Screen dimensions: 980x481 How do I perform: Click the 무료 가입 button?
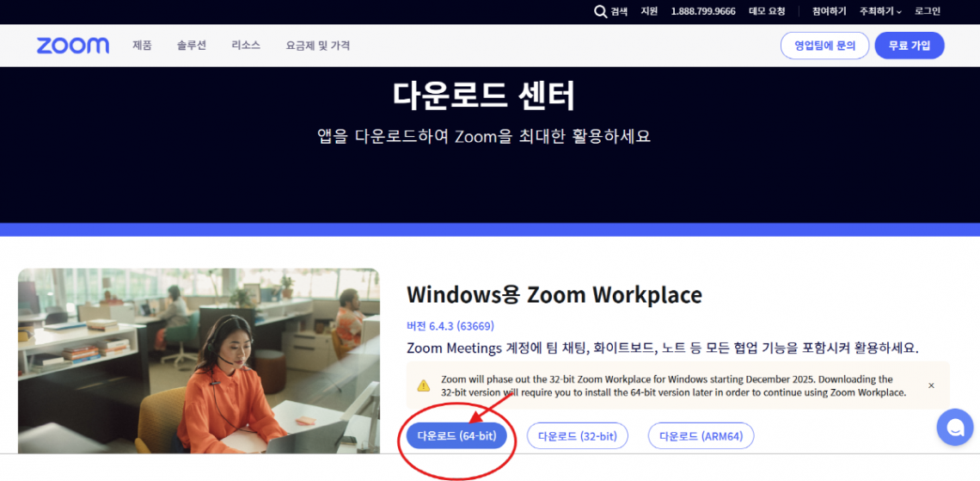[910, 46]
